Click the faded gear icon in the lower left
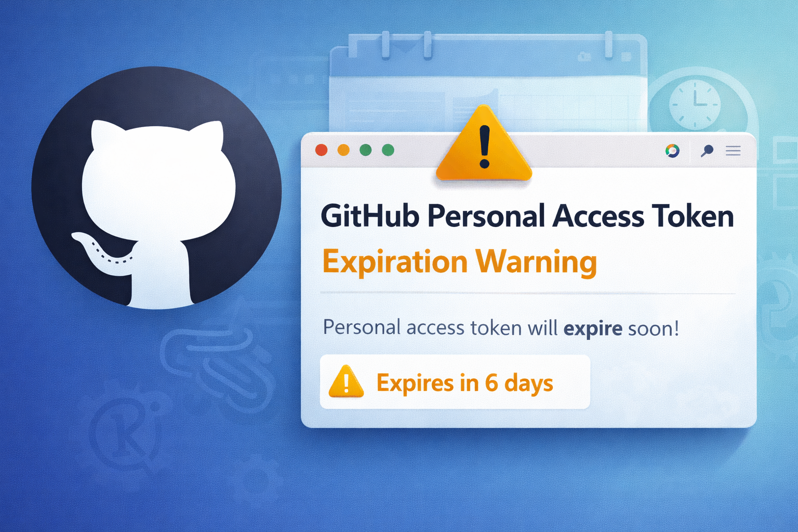This screenshot has height=532, width=798. click(125, 429)
